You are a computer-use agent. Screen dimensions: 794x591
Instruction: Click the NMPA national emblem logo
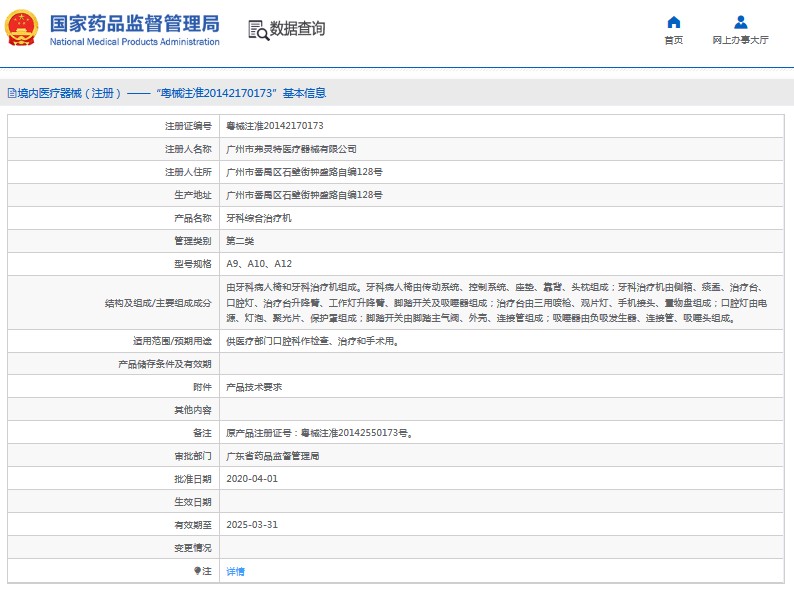[x=22, y=29]
